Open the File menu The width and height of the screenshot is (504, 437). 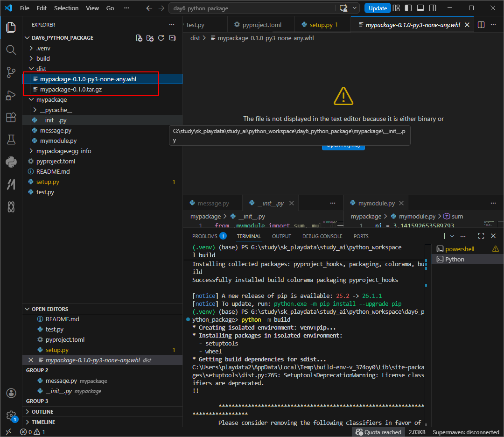pos(24,8)
